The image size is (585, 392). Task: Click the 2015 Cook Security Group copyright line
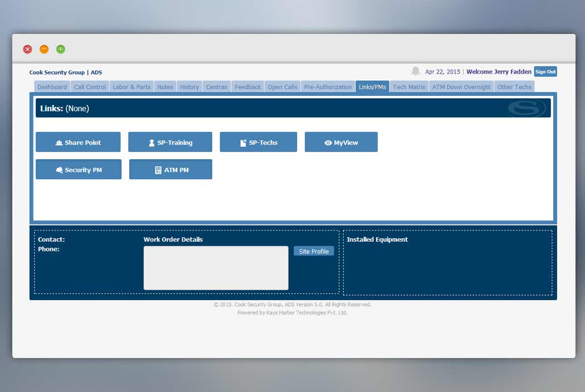click(292, 305)
